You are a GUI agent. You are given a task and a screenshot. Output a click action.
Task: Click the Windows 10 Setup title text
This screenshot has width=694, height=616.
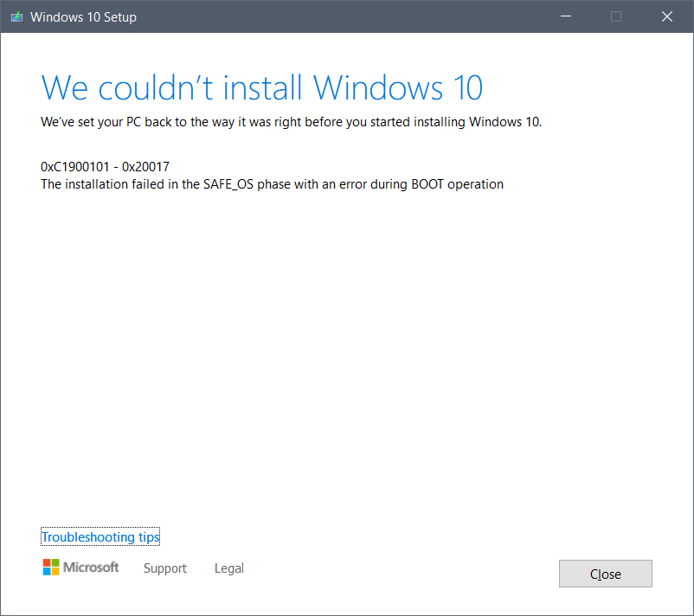tap(83, 16)
